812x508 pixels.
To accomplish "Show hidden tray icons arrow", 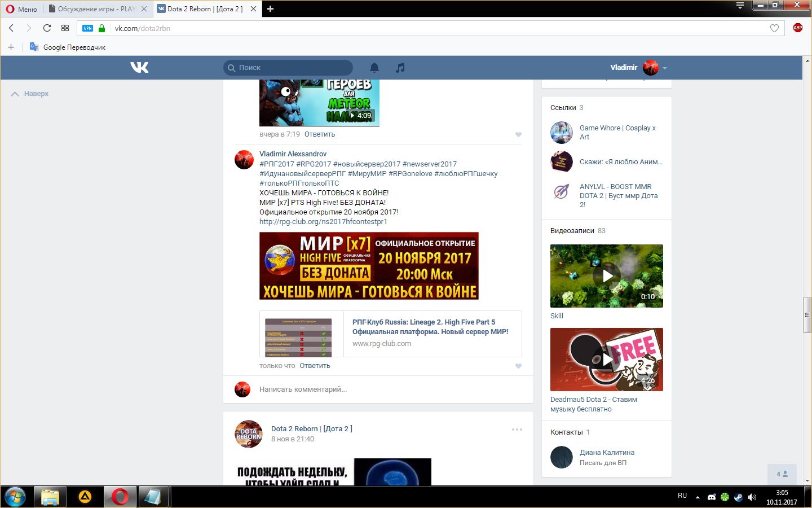I will pos(698,497).
